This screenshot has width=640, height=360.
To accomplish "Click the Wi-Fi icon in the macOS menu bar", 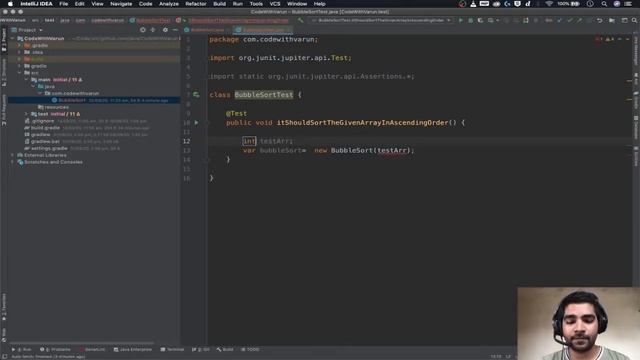I will pos(549,4).
